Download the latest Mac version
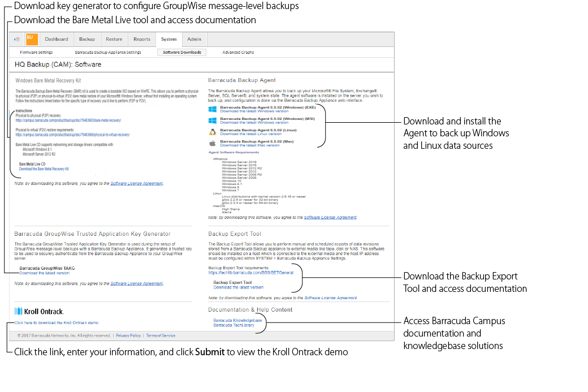Screen dimensions: 588x392 click(250, 145)
